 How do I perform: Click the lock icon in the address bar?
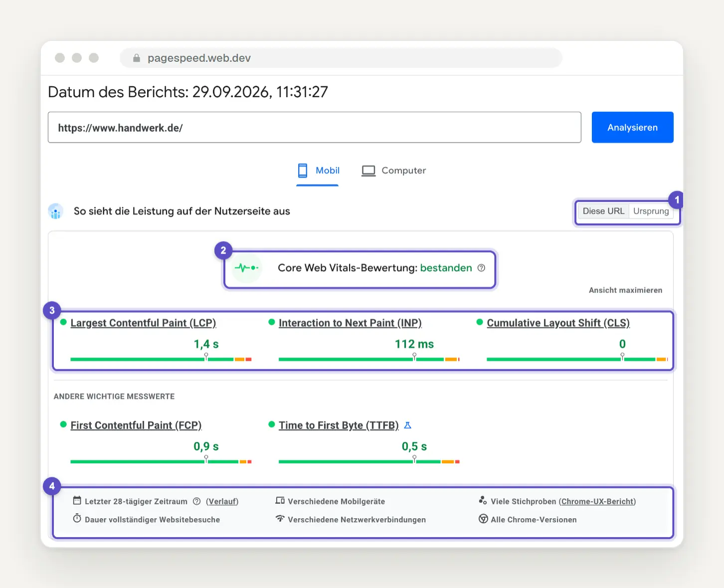tap(137, 58)
